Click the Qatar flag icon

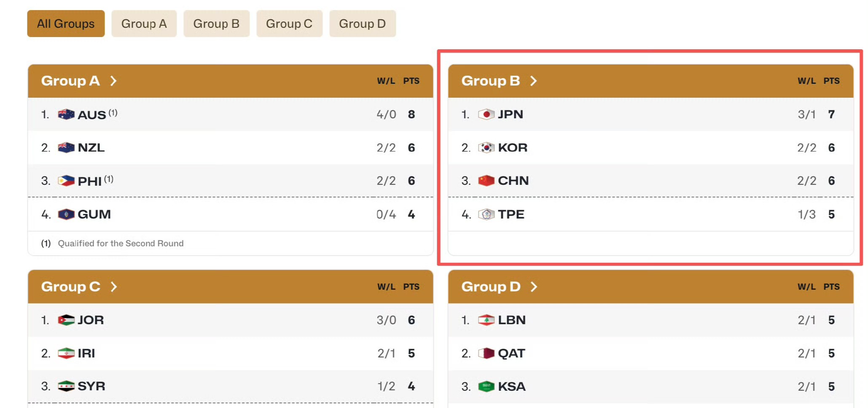coord(486,353)
